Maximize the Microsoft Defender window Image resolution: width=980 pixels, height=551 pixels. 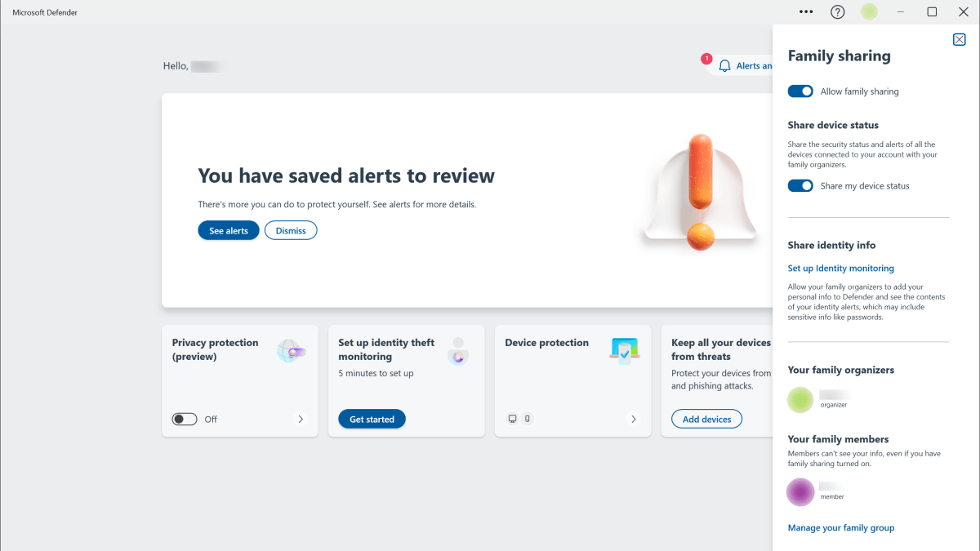click(x=932, y=12)
